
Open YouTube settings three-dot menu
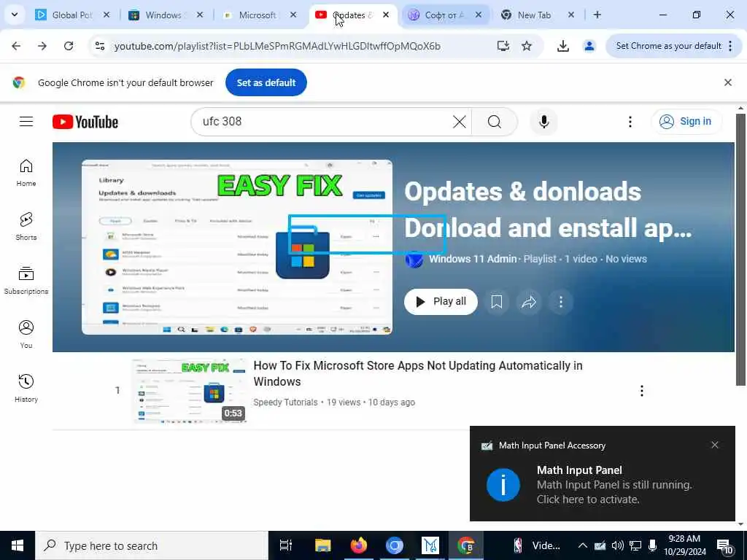click(x=630, y=122)
